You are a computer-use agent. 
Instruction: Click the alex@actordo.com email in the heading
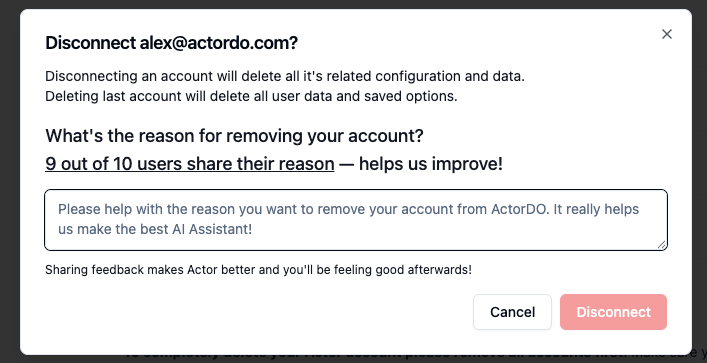(x=219, y=43)
